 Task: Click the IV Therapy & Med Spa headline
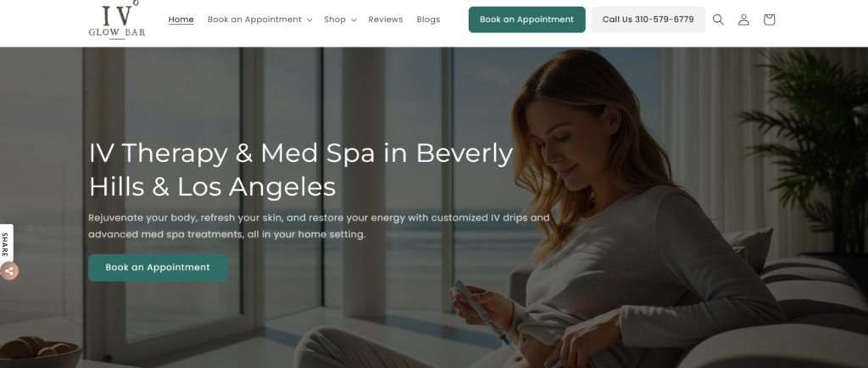[301, 170]
